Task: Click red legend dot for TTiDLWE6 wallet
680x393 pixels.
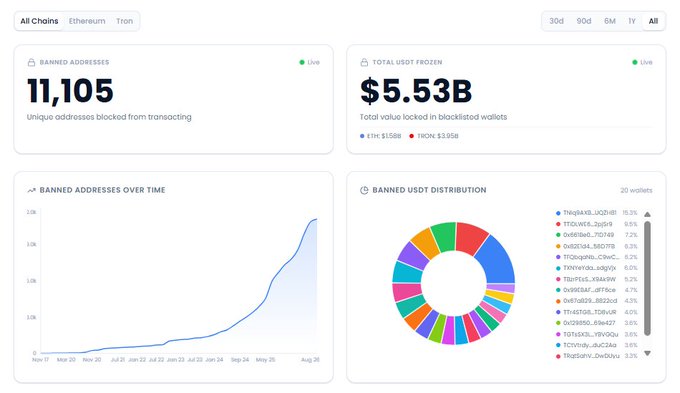Action: click(558, 224)
